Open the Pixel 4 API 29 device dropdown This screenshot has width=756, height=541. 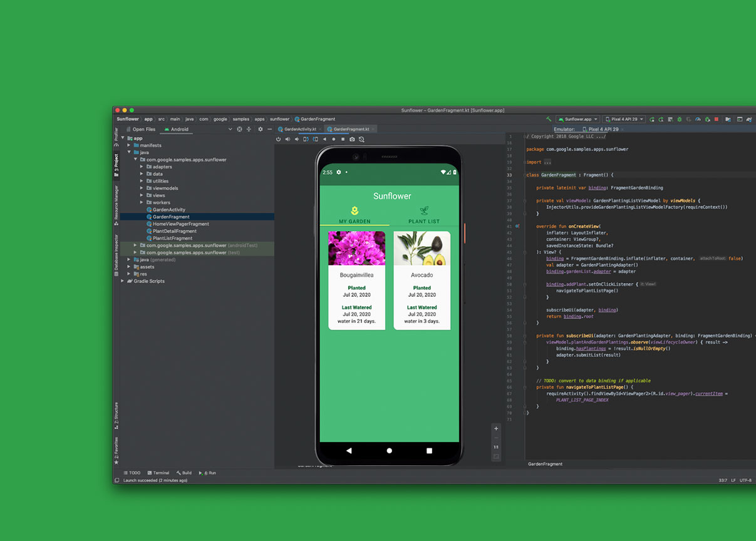tap(624, 119)
